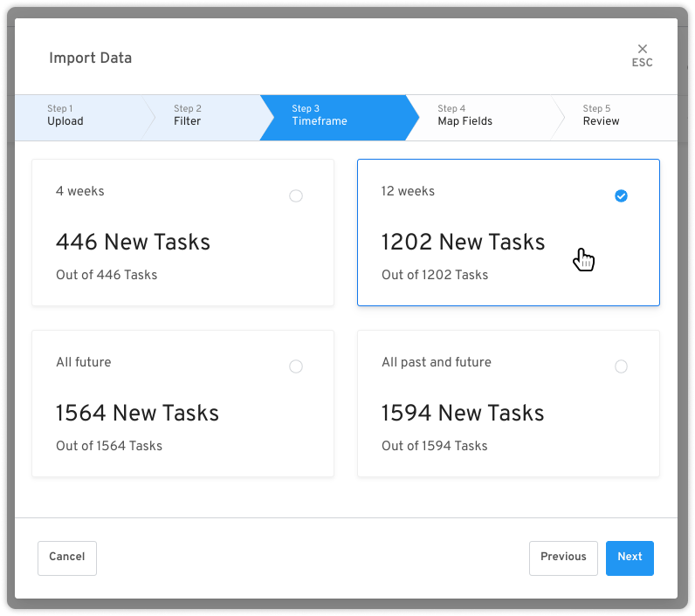695x616 pixels.
Task: Pick the All past and future radio button
Action: [621, 366]
